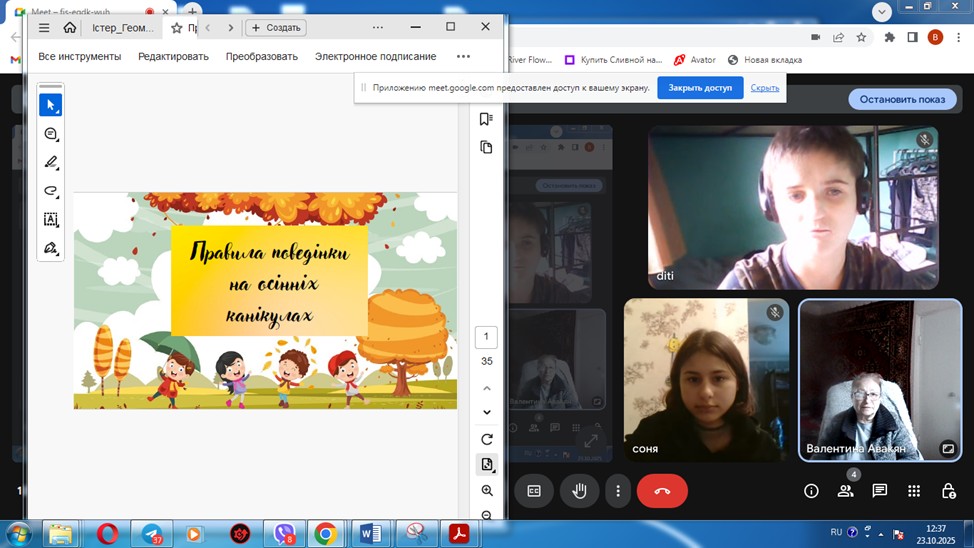Pick the freehand lasso drawing tool
Viewport: 974px width, 548px height.
tap(51, 191)
